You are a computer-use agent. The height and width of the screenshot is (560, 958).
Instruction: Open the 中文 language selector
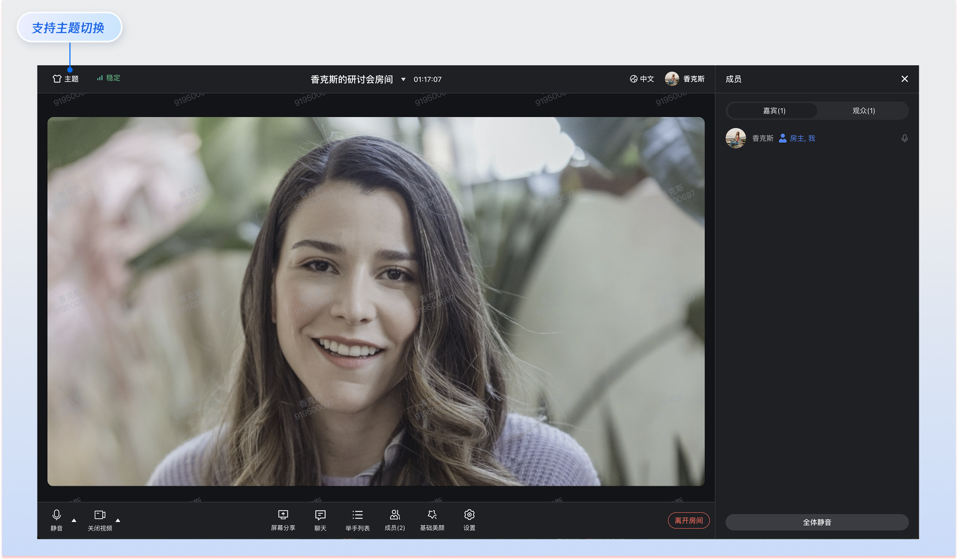click(642, 79)
